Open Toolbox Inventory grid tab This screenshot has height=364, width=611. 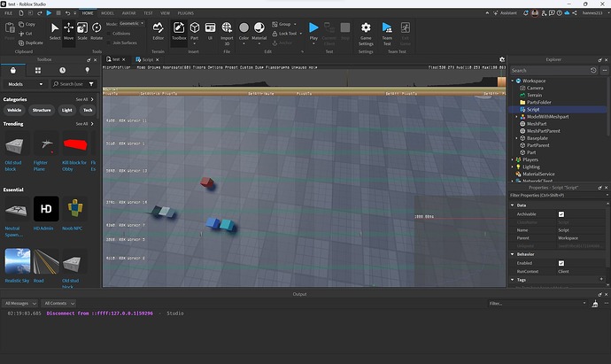(38, 70)
